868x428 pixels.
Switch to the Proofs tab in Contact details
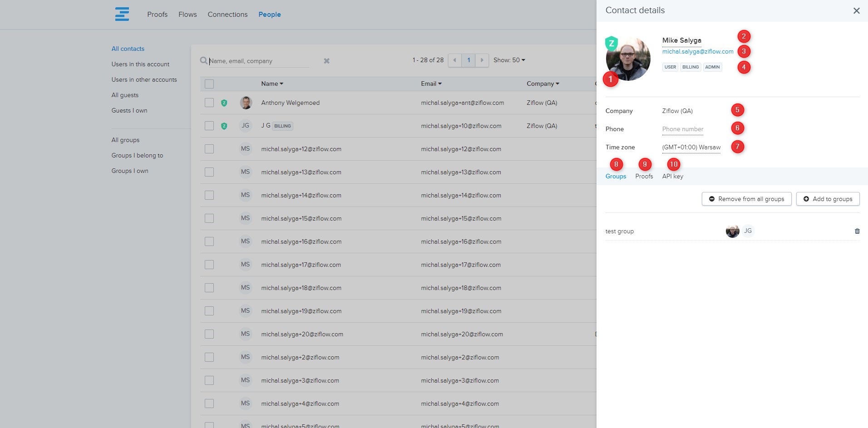pyautogui.click(x=644, y=176)
